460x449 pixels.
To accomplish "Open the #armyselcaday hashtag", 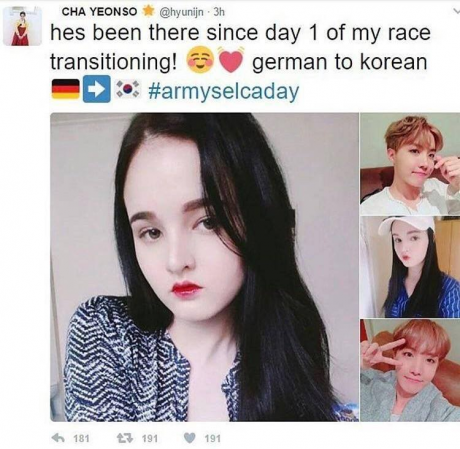I will (223, 91).
